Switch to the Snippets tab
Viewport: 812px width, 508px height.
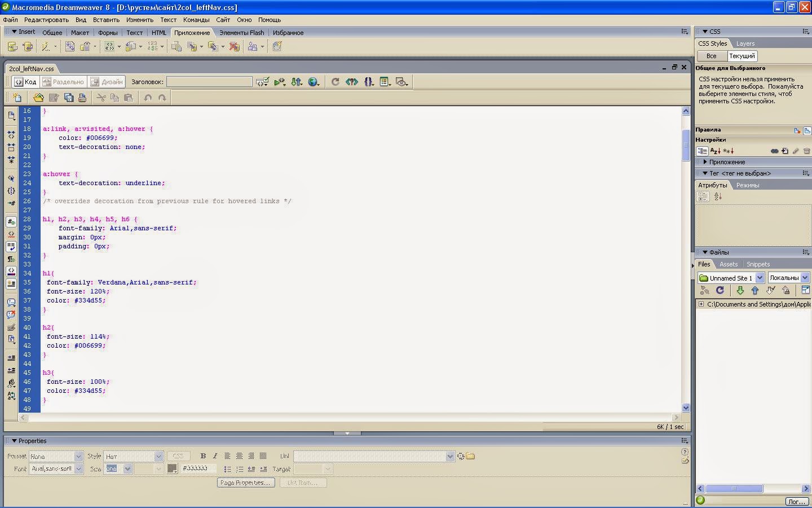click(x=758, y=264)
